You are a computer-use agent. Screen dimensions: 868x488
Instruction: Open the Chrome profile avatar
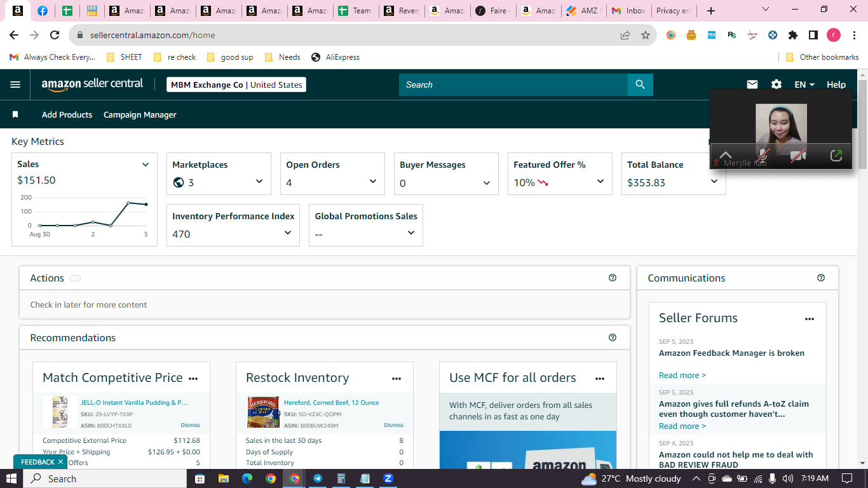click(x=833, y=36)
